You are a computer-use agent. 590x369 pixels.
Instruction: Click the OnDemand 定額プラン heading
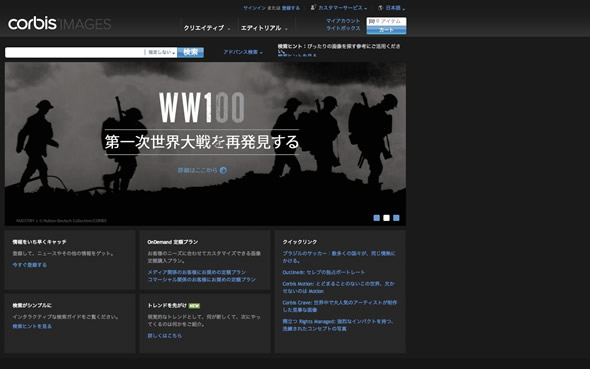(x=173, y=242)
